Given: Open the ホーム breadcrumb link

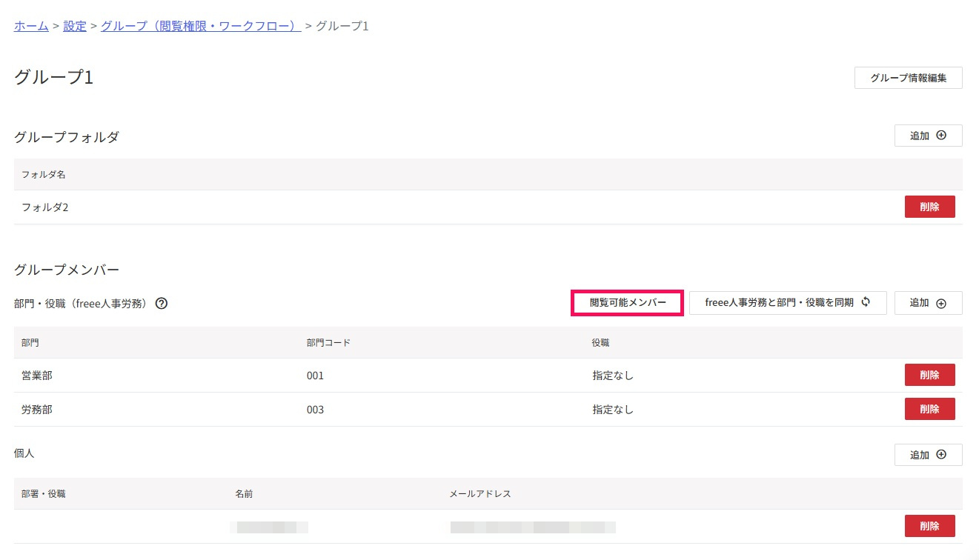Looking at the screenshot, I should (x=31, y=26).
